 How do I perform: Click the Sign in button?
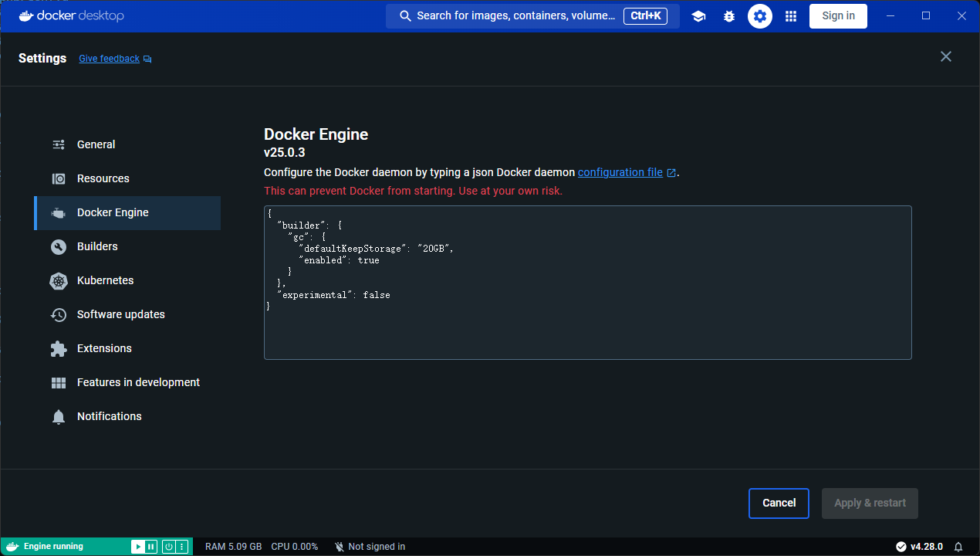838,15
